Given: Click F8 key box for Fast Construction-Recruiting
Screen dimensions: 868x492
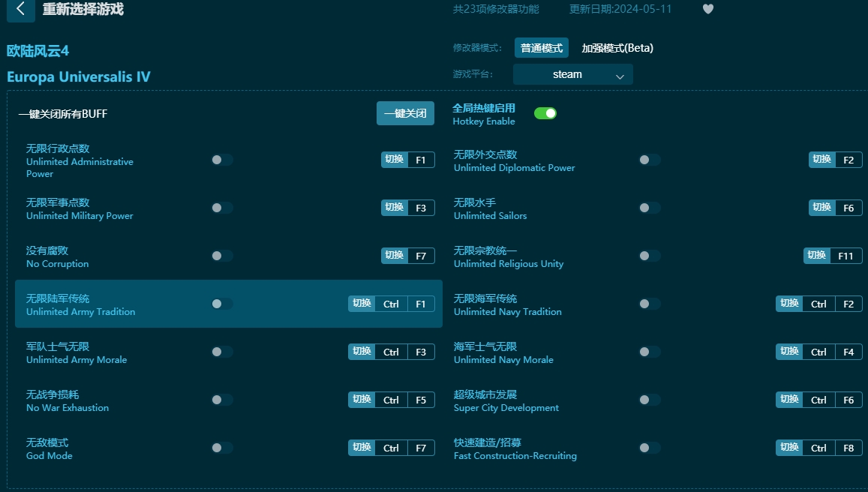Looking at the screenshot, I should tap(849, 448).
